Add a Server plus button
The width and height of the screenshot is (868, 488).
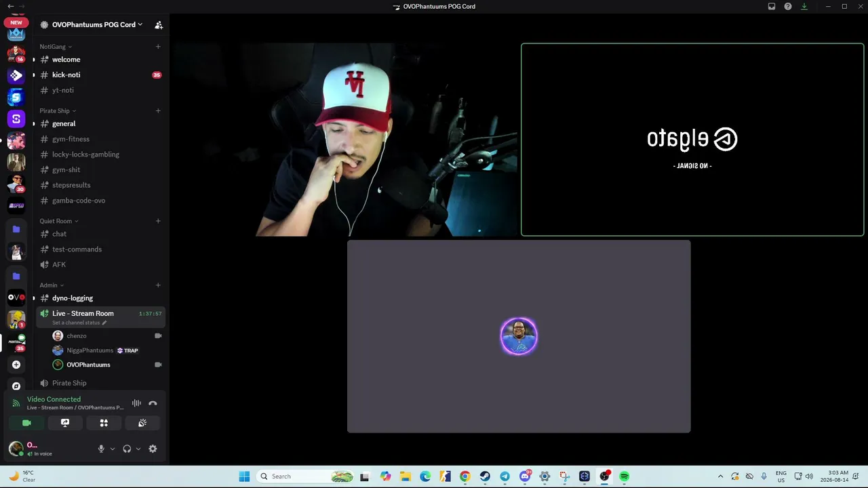coord(16,365)
